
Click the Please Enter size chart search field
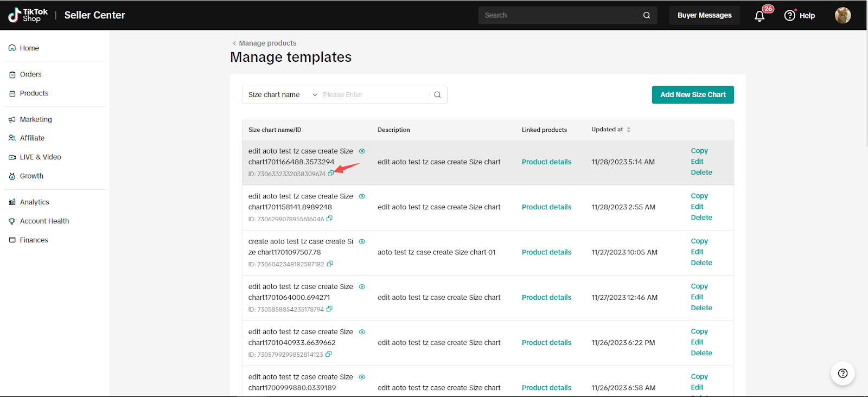(373, 95)
